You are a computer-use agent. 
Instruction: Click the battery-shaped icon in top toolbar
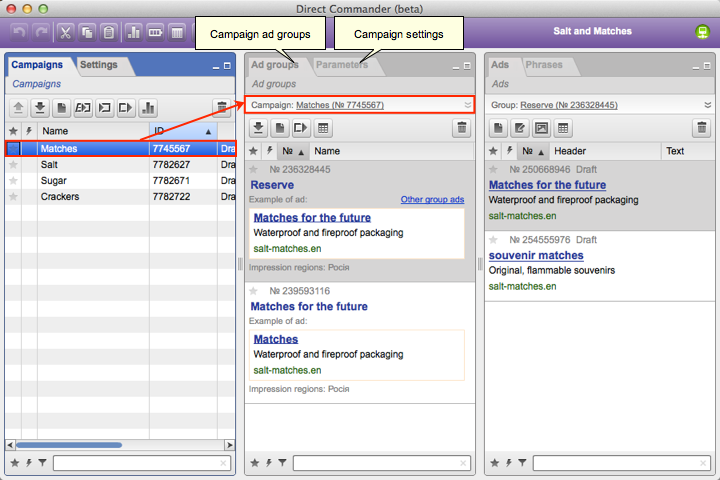pyautogui.click(x=156, y=33)
